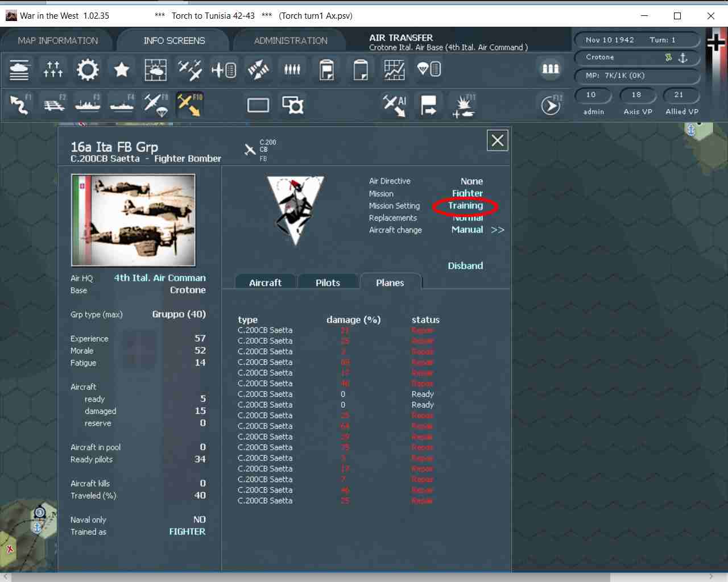Screen dimensions: 728x582
Task: Open the MAP INFORMATION tab
Action: (x=57, y=40)
